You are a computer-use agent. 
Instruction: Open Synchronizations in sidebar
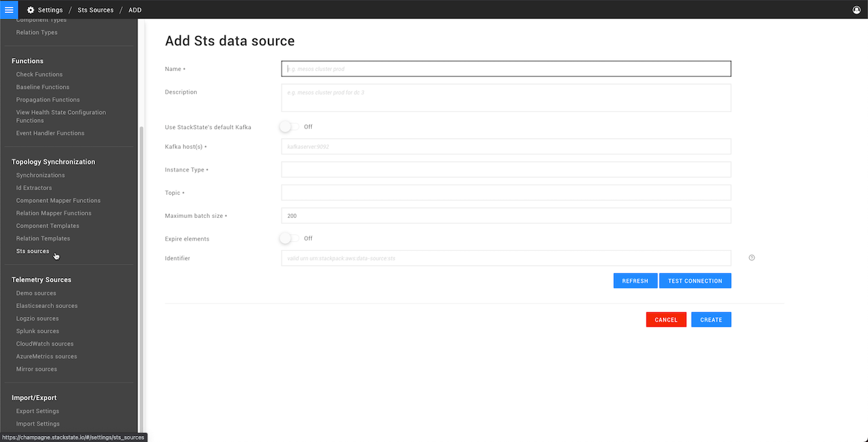tap(40, 176)
